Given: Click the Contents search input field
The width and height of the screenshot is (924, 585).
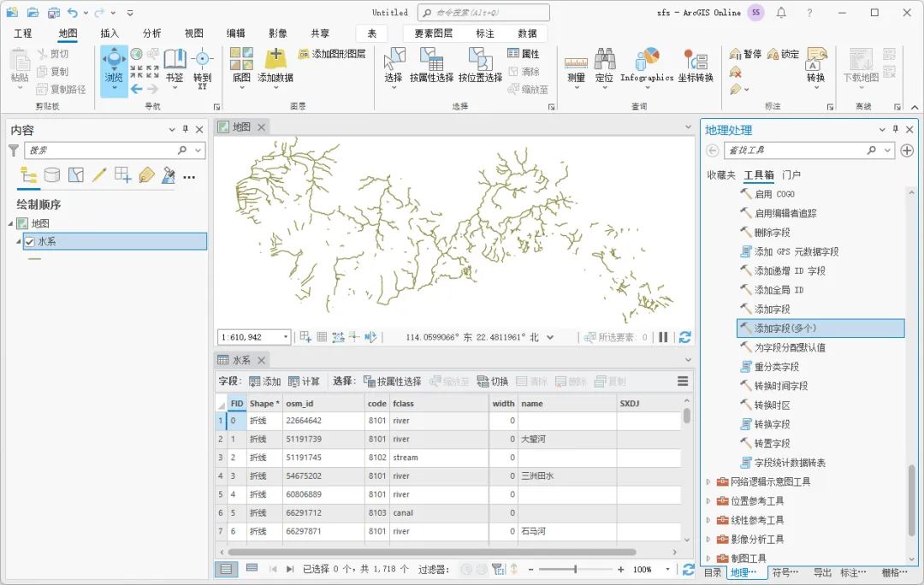Looking at the screenshot, I should pyautogui.click(x=100, y=151).
